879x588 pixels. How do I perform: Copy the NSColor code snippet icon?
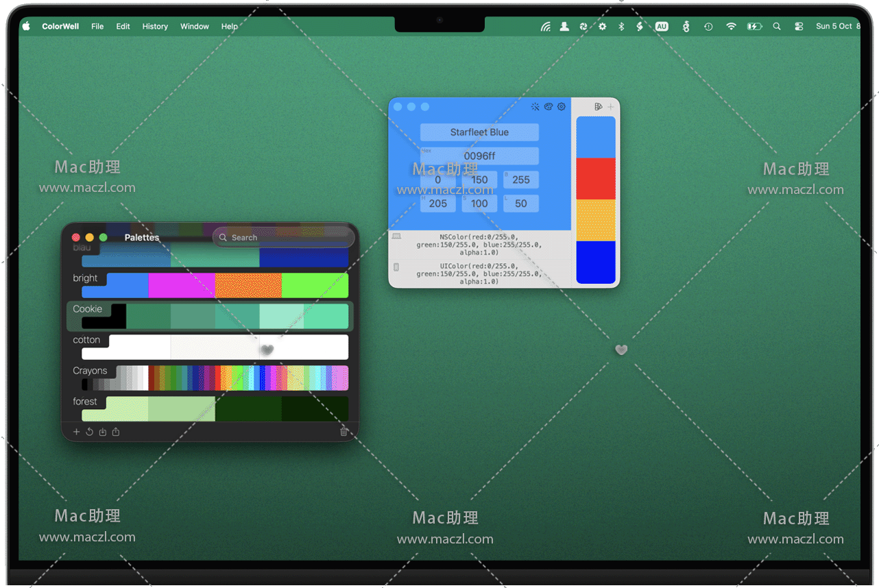396,236
